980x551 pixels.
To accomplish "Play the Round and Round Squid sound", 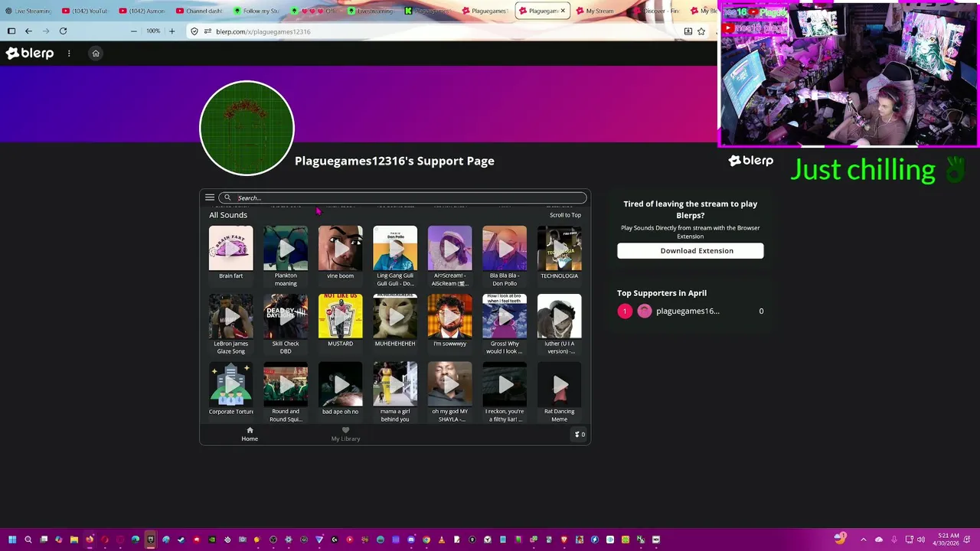I will (286, 384).
